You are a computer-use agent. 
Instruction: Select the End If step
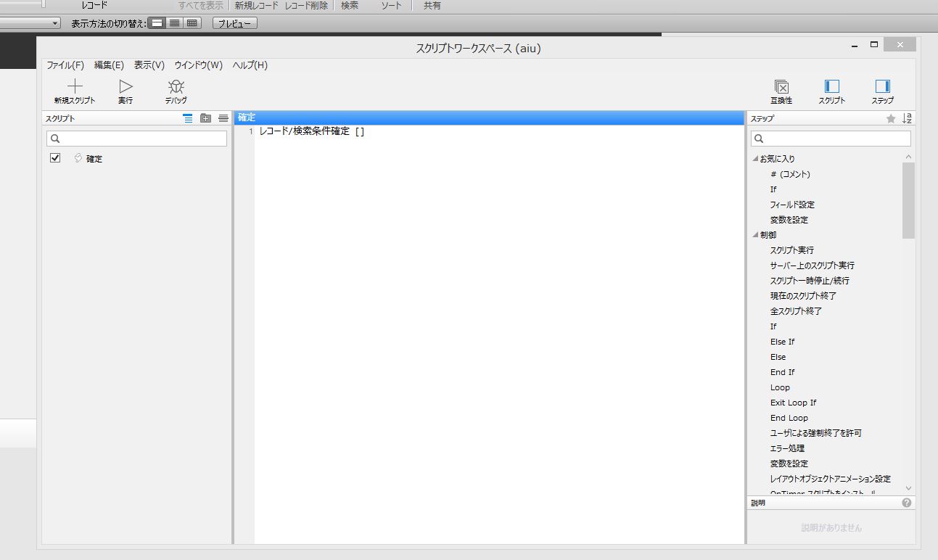point(782,372)
